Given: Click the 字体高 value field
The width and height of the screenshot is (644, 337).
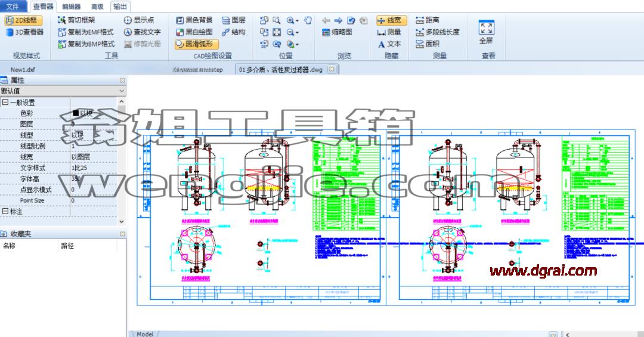Looking at the screenshot, I should pyautogui.click(x=94, y=179).
